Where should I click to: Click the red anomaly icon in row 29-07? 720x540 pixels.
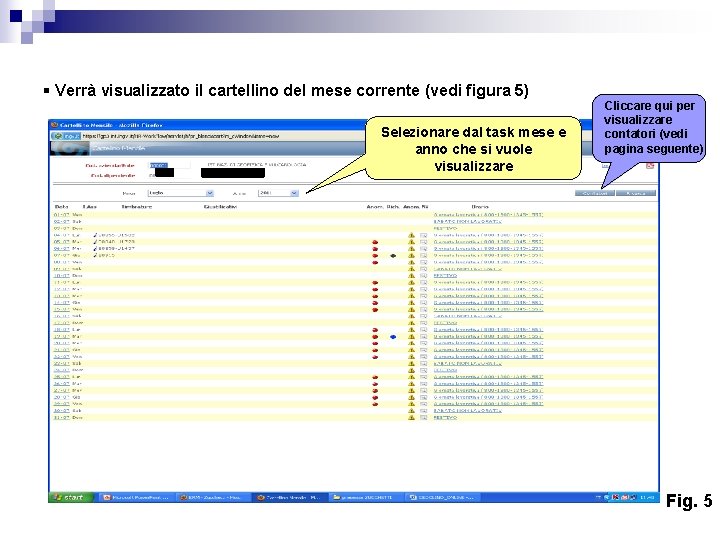point(375,404)
